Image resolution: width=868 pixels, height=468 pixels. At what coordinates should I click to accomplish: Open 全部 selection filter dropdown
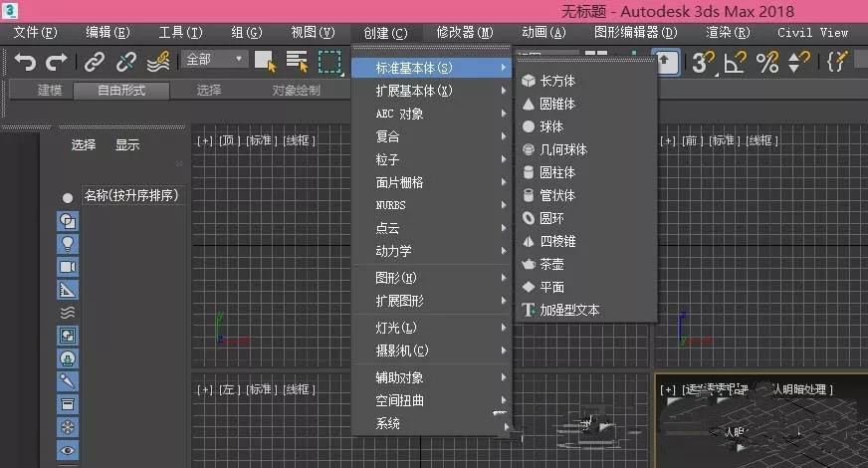[x=214, y=60]
